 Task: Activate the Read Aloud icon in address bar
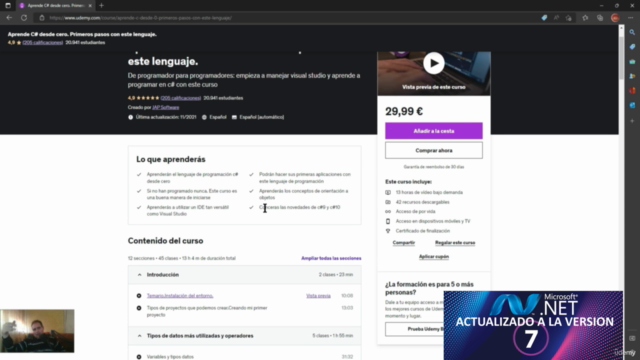click(x=556, y=18)
